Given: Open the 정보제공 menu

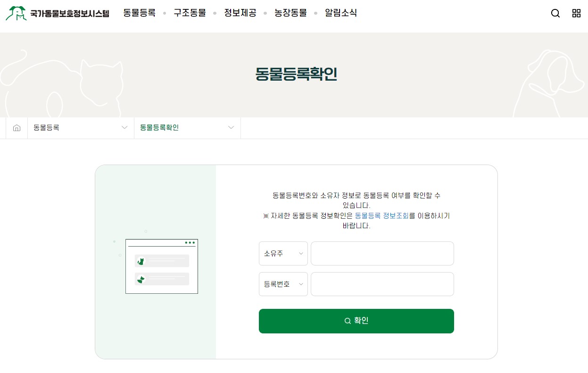Looking at the screenshot, I should 240,13.
